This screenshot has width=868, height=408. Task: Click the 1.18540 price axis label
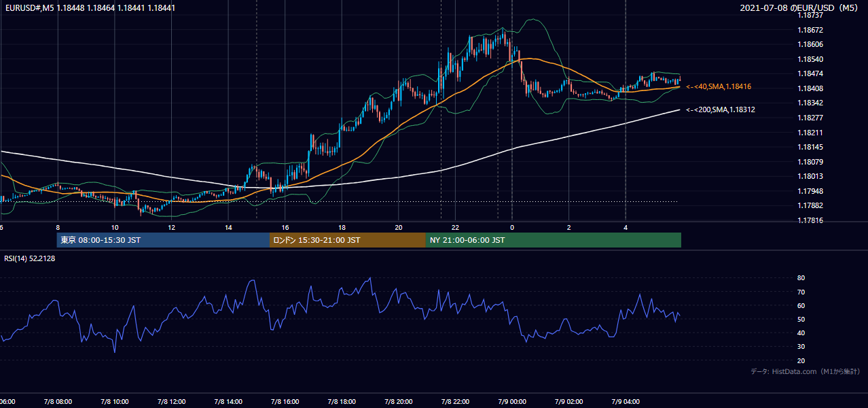click(x=810, y=59)
